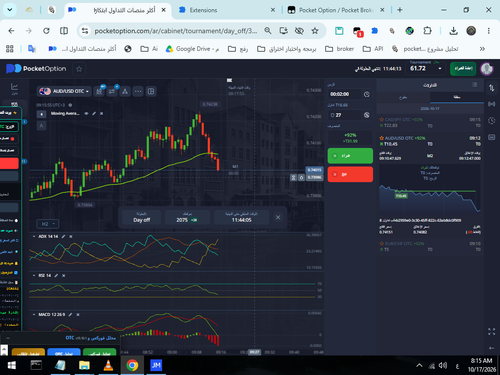The image size is (500, 375).
Task: Open the API bookmarks folder
Action: [373, 49]
